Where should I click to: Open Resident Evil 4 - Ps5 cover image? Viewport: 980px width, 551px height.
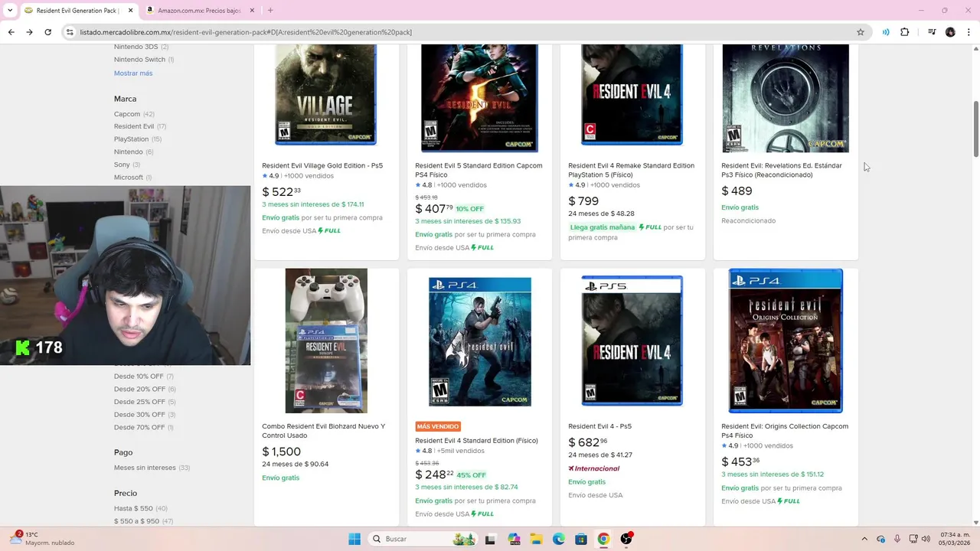coord(632,341)
